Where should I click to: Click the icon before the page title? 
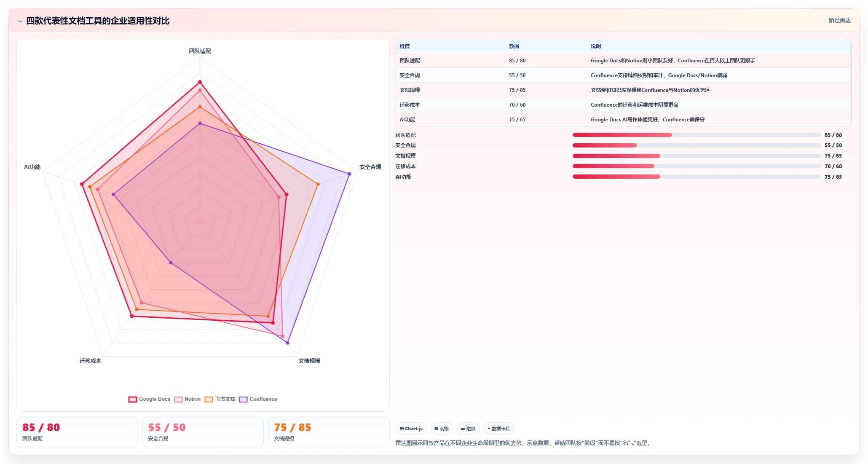[x=20, y=21]
